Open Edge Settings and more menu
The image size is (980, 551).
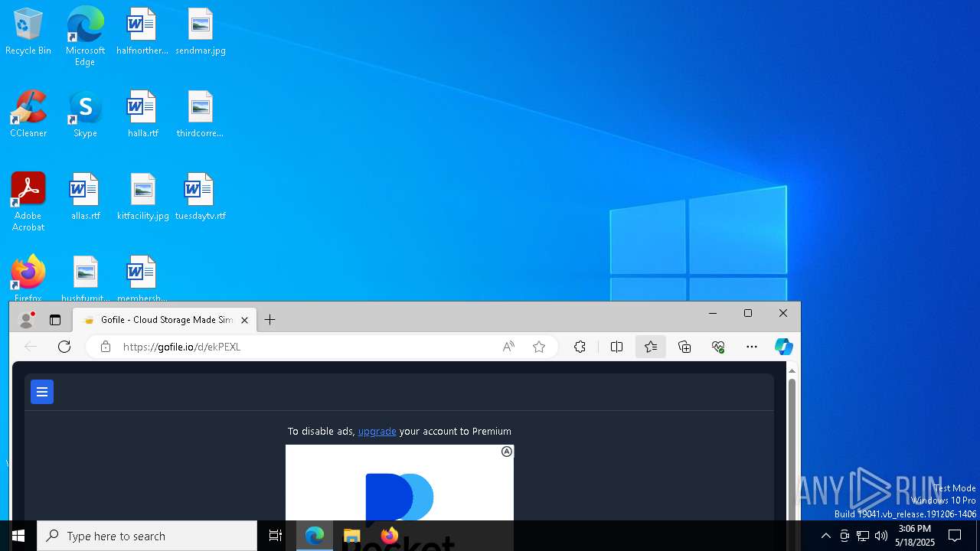tap(752, 347)
